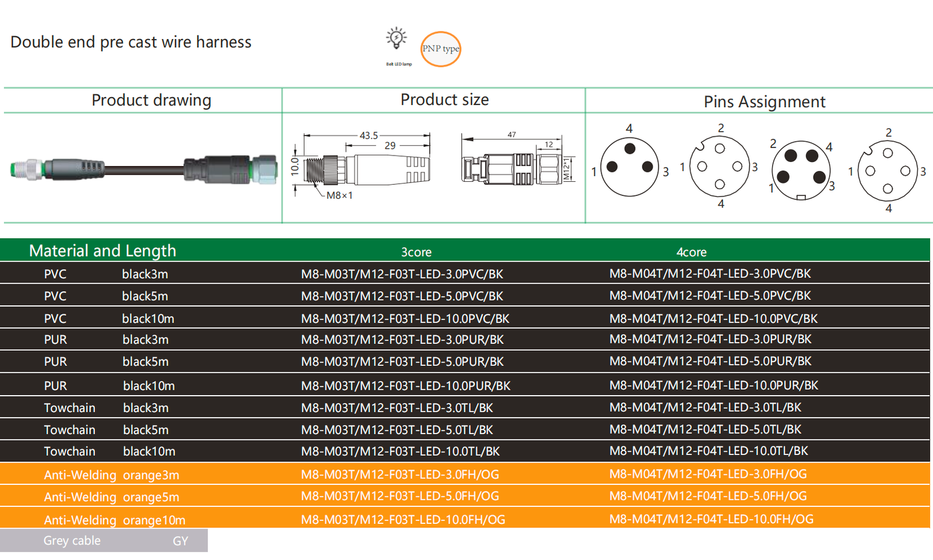
Task: Click the GY code in grey bar
Action: (x=180, y=541)
